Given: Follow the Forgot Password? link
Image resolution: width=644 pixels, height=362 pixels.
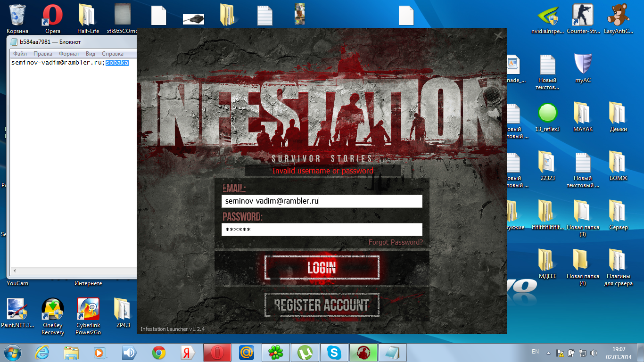Looking at the screenshot, I should coord(396,242).
